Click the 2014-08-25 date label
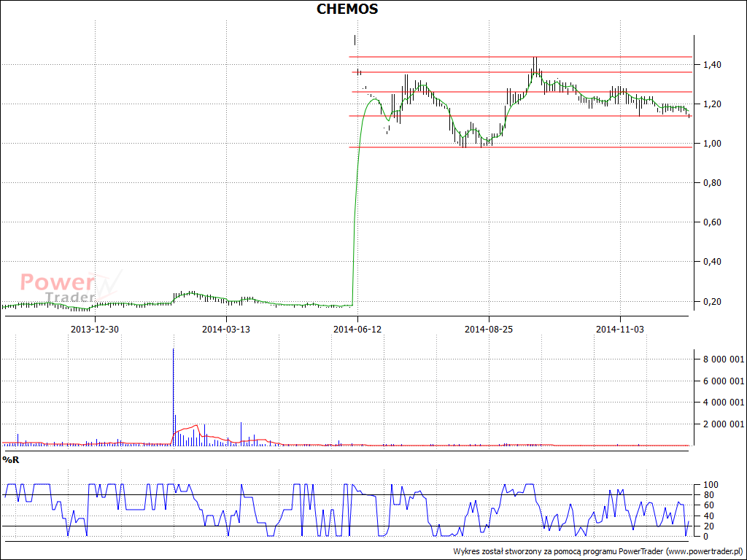This screenshot has width=747, height=560. click(489, 329)
